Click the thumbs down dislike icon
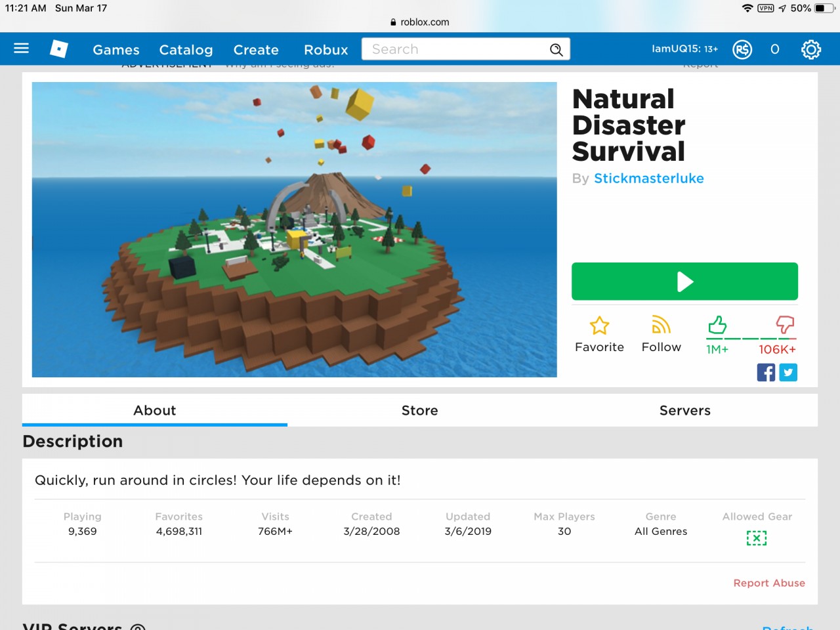This screenshot has width=840, height=630. [x=785, y=324]
